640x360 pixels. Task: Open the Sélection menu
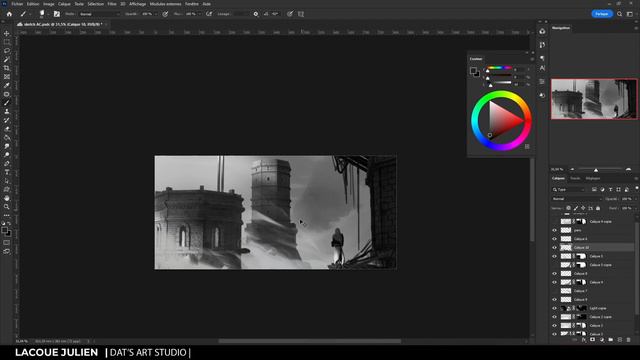pyautogui.click(x=96, y=4)
